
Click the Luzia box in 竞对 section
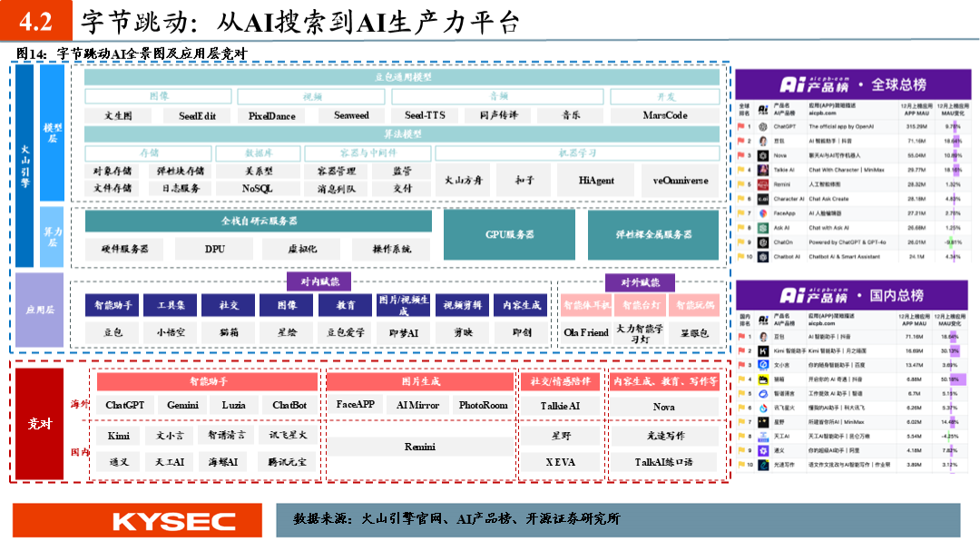tap(233, 405)
